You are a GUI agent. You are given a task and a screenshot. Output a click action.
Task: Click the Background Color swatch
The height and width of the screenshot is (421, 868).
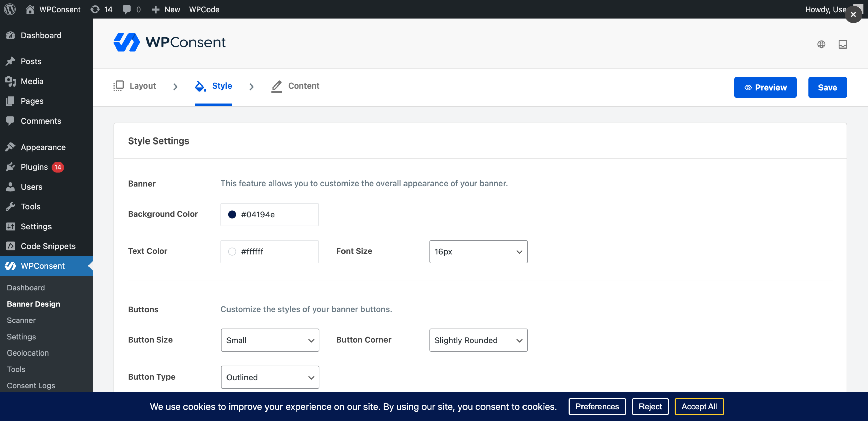point(232,214)
